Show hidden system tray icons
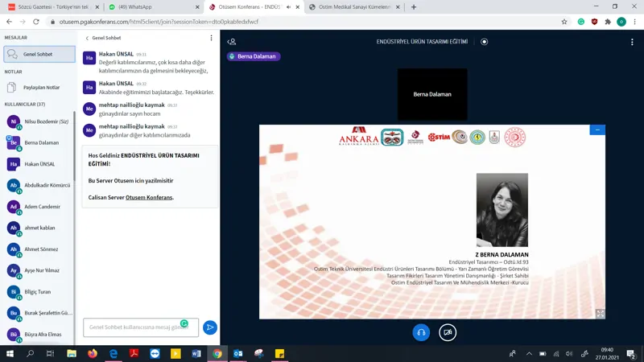Viewport: 644px width, 362px height. pyautogui.click(x=529, y=353)
